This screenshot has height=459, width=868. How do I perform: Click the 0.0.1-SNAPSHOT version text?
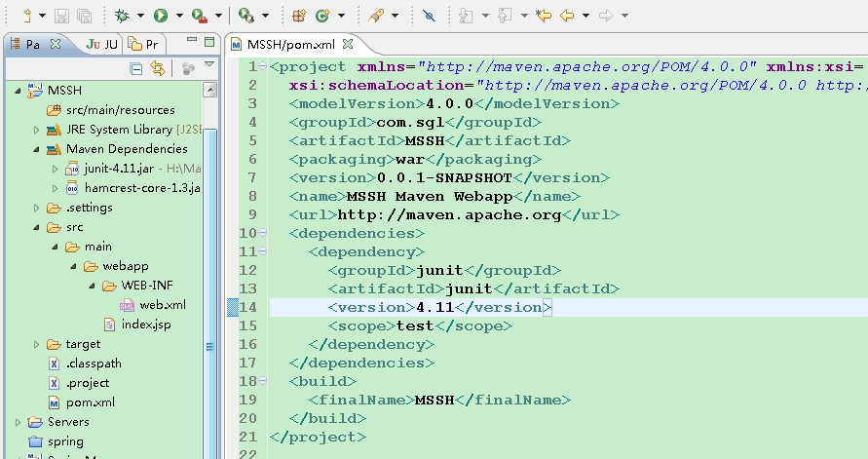click(x=444, y=177)
